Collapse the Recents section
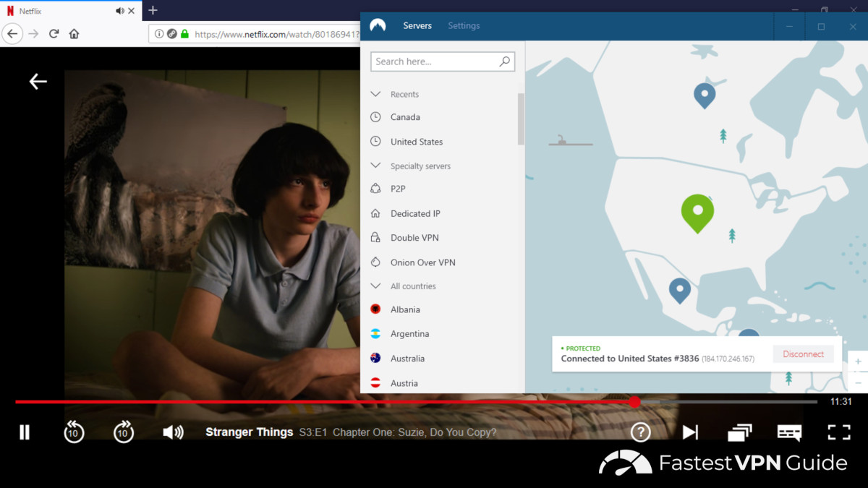Image resolution: width=868 pixels, height=488 pixels. (375, 94)
